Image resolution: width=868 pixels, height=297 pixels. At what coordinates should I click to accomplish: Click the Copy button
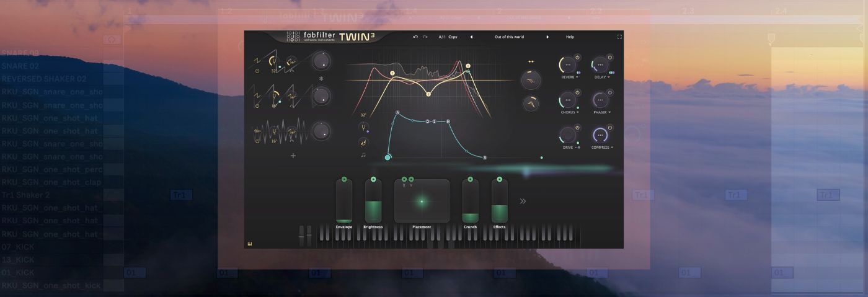pos(453,37)
